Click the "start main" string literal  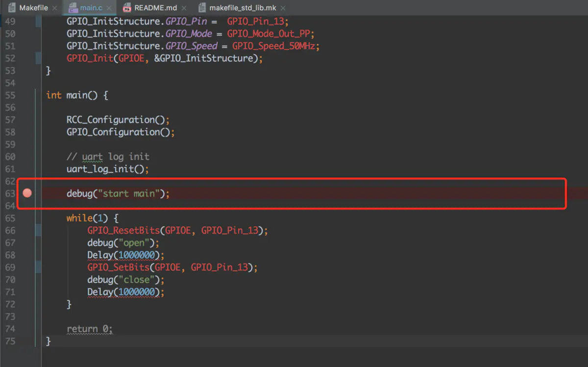(129, 194)
